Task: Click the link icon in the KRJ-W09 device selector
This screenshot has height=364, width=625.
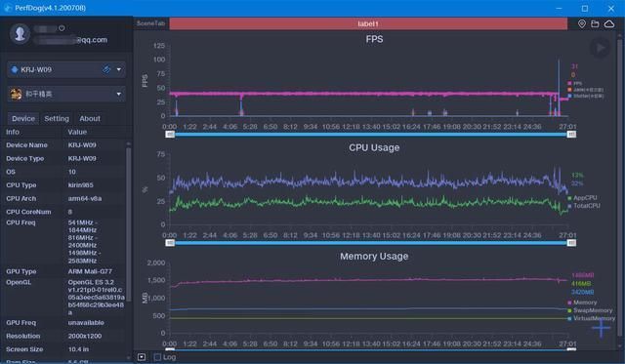Action: [x=106, y=69]
